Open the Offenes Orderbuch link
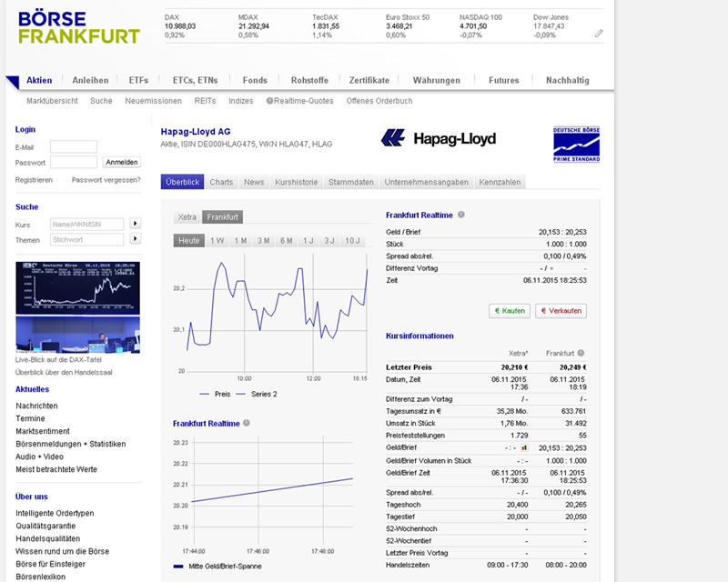The height and width of the screenshot is (582, 728). coord(379,101)
